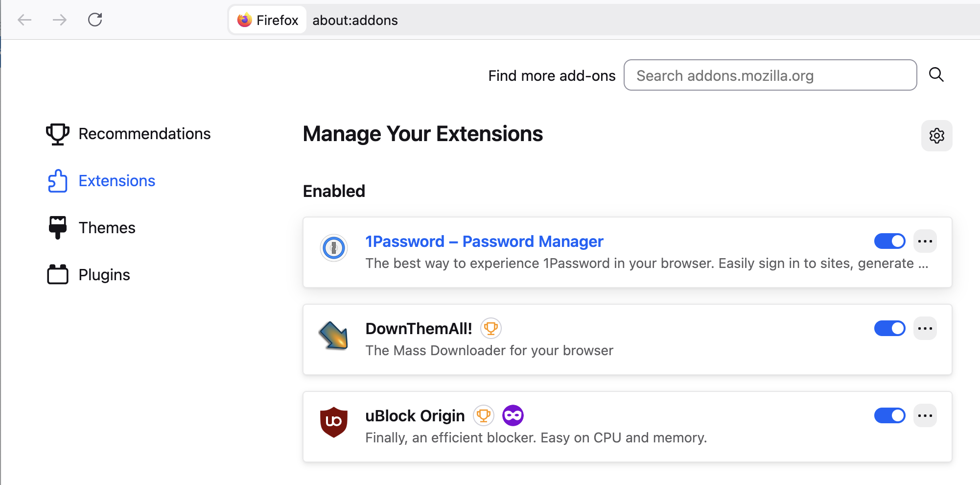Expand DownThemAll! extra options menu
Viewport: 980px width, 485px height.
coord(925,328)
